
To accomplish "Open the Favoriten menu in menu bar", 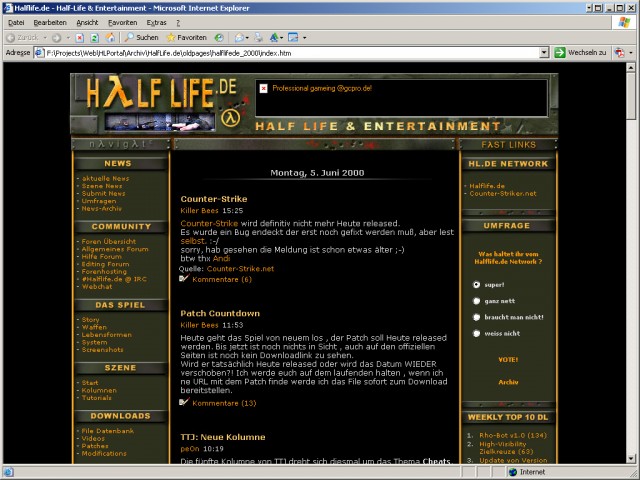I will click(122, 23).
